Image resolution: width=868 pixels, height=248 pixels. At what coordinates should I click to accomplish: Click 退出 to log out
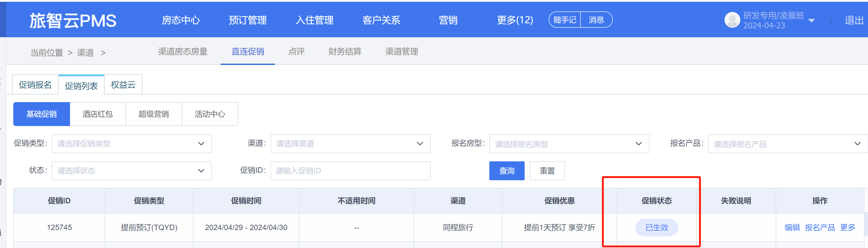tap(853, 20)
